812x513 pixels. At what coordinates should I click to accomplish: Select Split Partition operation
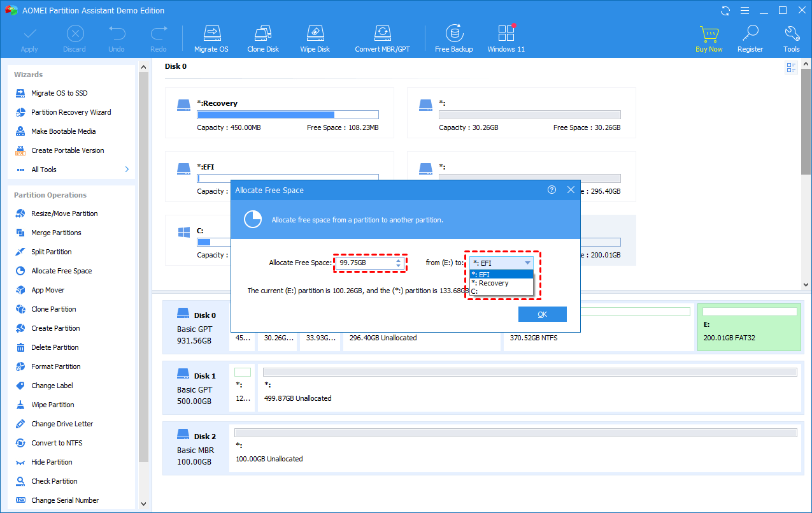(x=51, y=252)
